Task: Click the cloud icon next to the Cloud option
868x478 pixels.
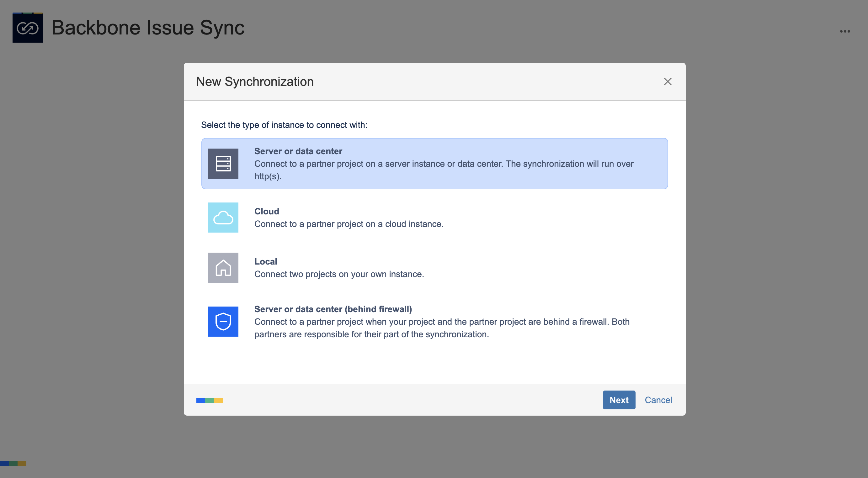Action: 223,218
